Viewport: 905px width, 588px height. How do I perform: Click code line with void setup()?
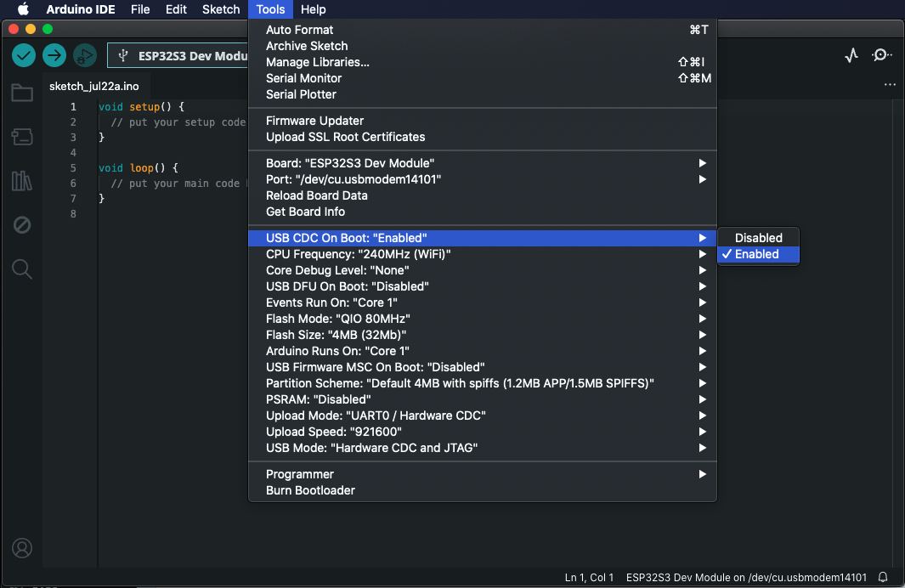(x=141, y=107)
